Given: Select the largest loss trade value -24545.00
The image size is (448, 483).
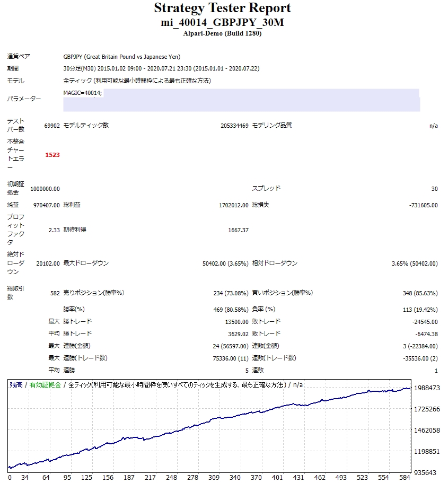Looking at the screenshot, I should (425, 322).
